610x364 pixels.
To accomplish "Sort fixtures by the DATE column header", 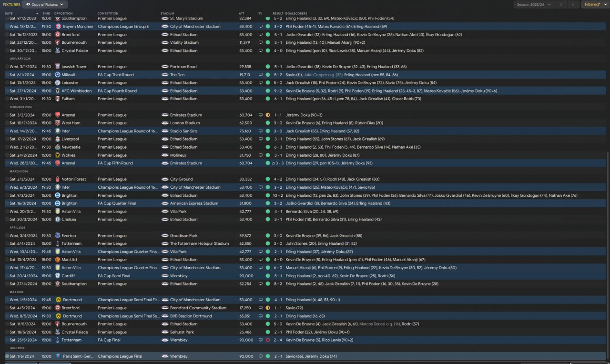I will 9,13.
